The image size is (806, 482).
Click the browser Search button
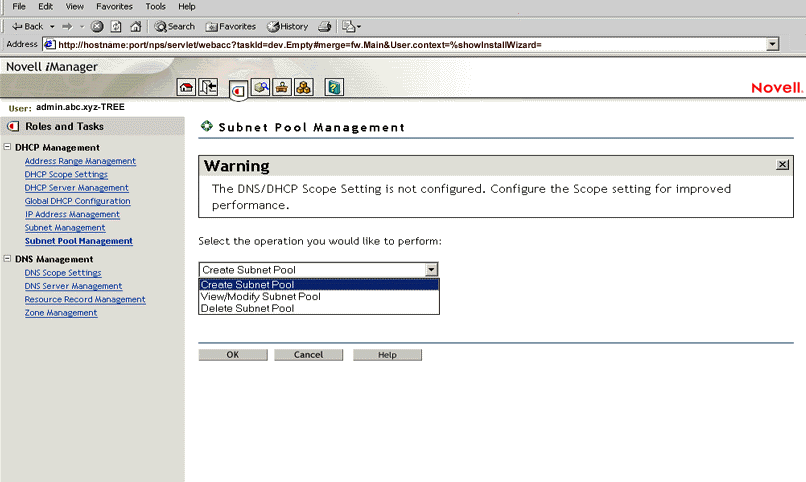(175, 27)
